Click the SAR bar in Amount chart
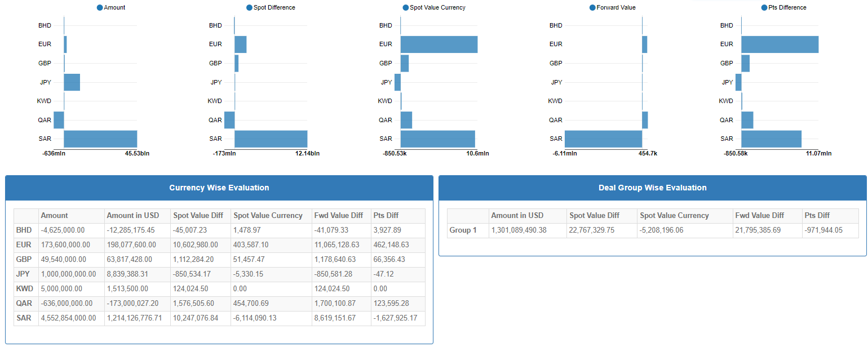 pos(100,139)
